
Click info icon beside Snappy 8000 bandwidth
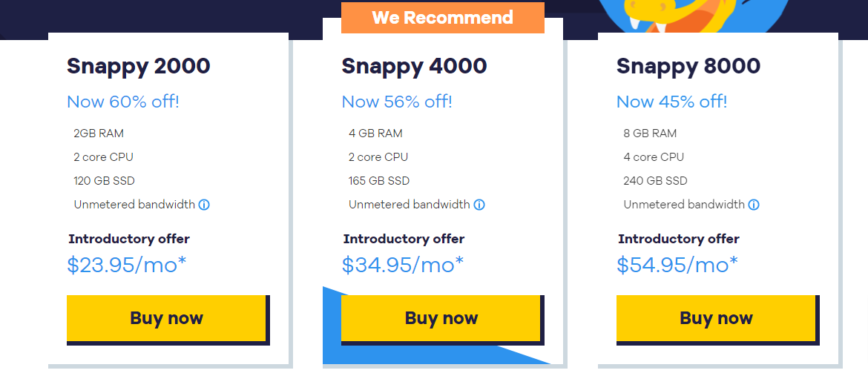[x=754, y=205]
